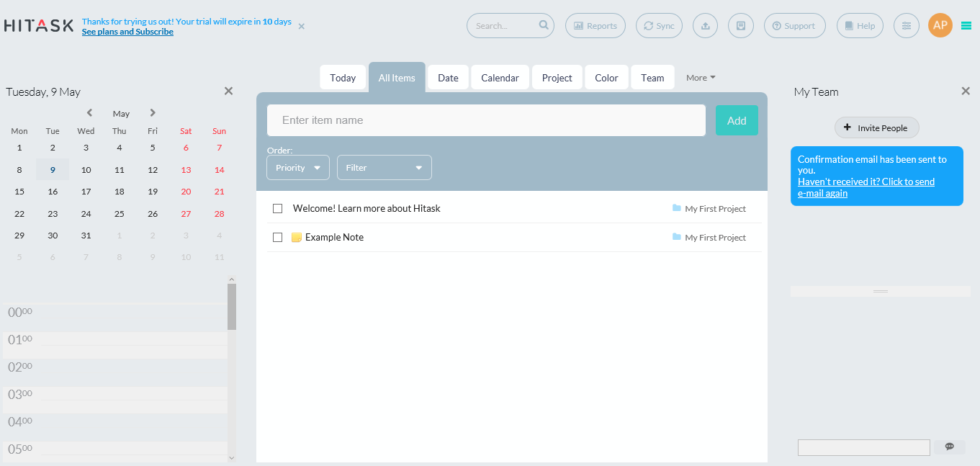Viewport: 980px width, 466px height.
Task: Open the Filter dropdown
Action: click(384, 168)
